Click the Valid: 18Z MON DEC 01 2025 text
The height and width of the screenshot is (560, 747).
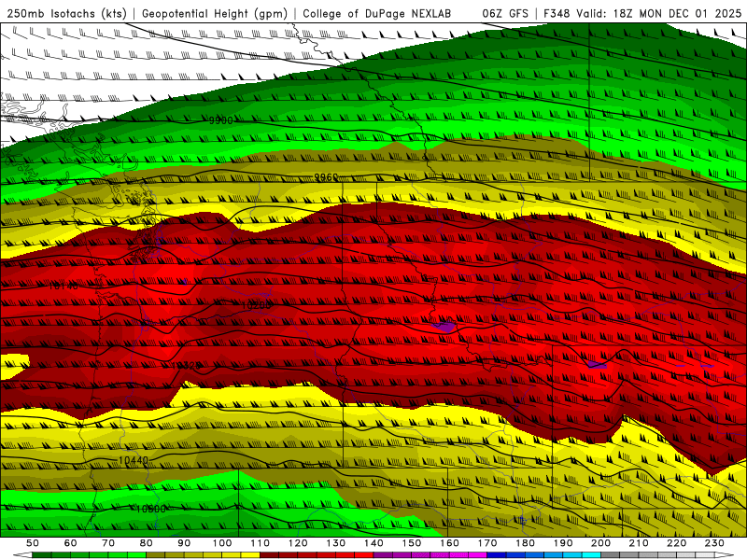point(659,13)
